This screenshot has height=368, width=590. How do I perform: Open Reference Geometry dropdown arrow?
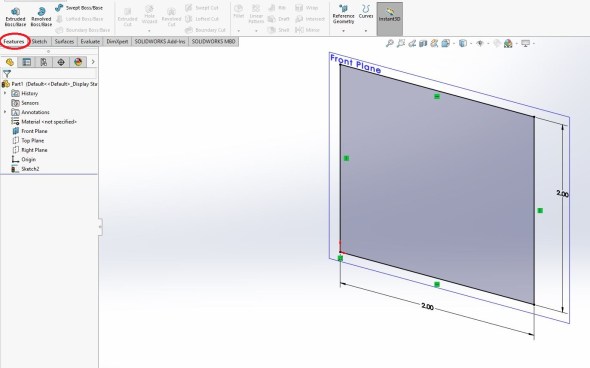[343, 31]
